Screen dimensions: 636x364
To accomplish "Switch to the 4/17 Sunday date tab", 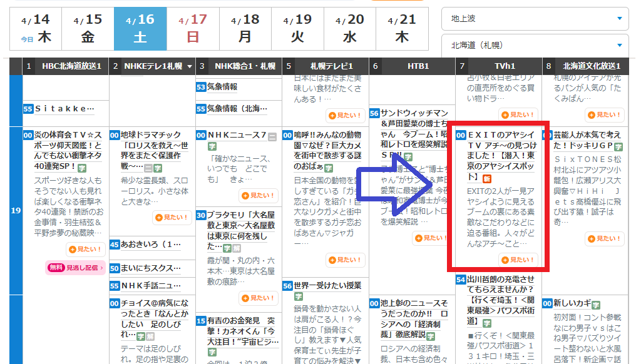I will (192, 29).
